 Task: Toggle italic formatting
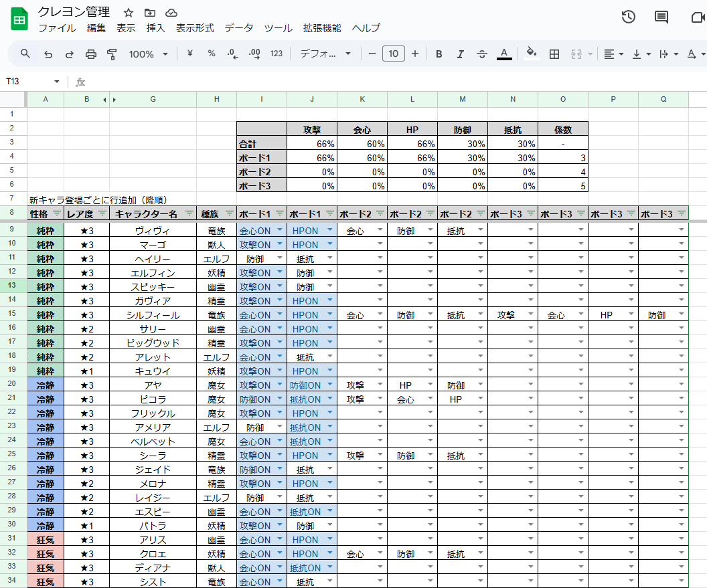pos(460,54)
